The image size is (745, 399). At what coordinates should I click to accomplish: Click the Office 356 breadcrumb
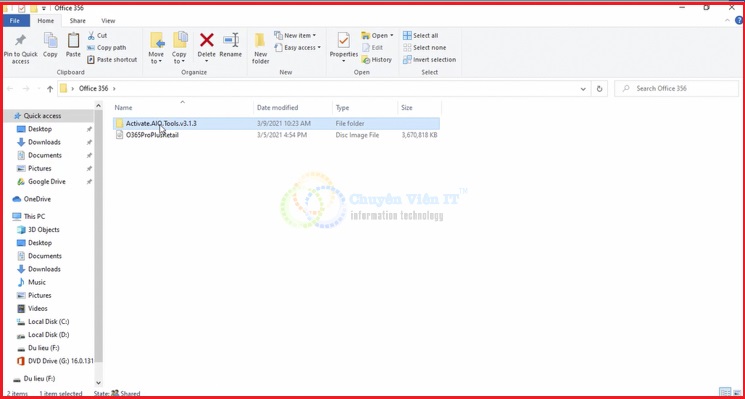tap(94, 88)
